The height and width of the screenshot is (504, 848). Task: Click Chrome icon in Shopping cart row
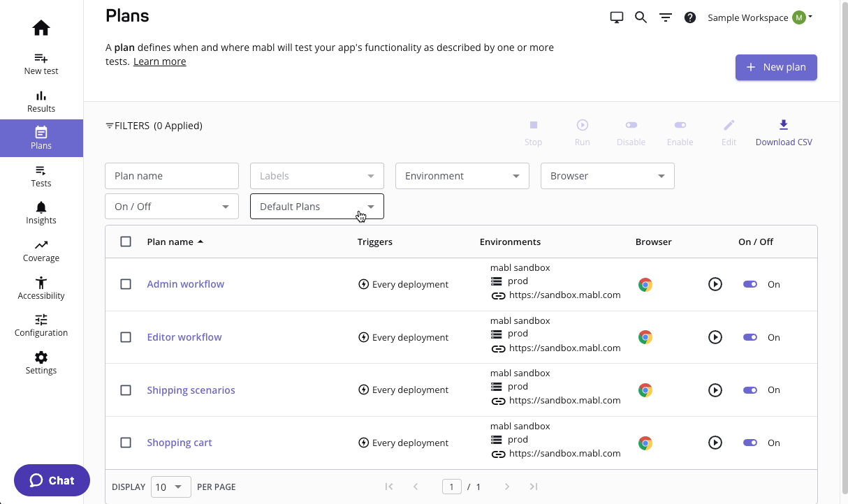click(x=645, y=443)
